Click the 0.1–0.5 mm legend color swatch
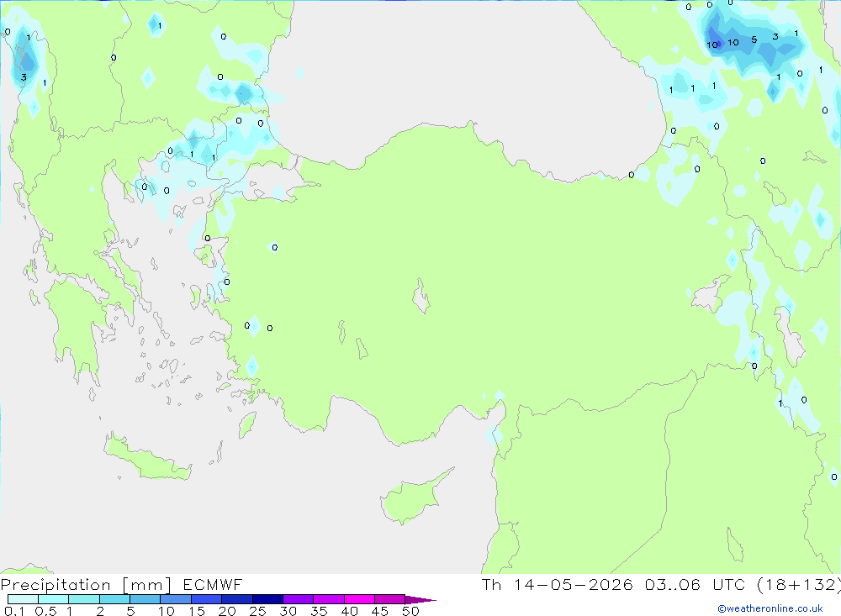Viewport: 841px width, 616px height. 23,599
